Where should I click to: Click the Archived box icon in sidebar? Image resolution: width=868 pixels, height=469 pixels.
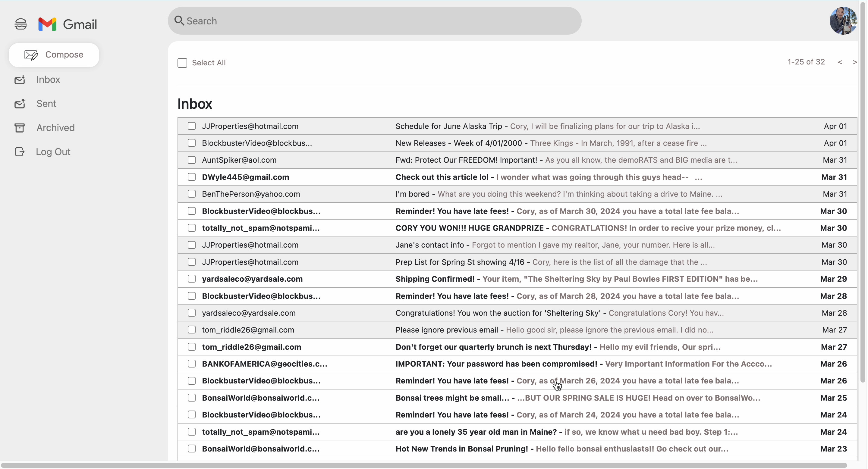(20, 128)
